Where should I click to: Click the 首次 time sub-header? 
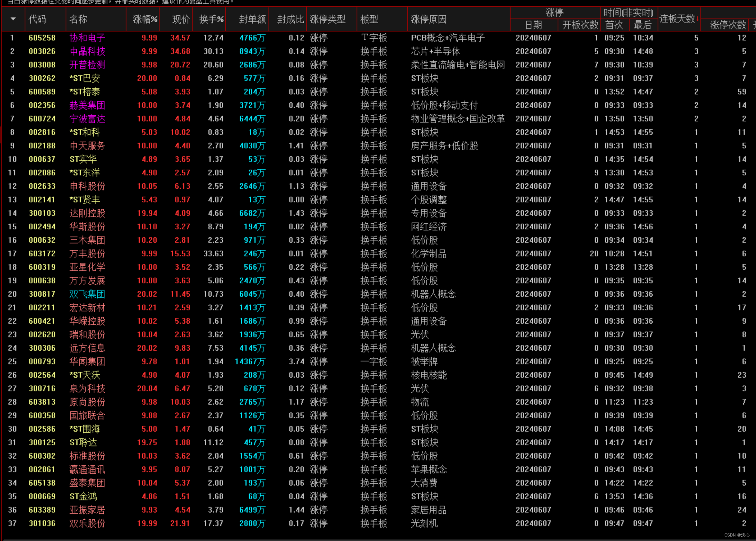pos(614,25)
